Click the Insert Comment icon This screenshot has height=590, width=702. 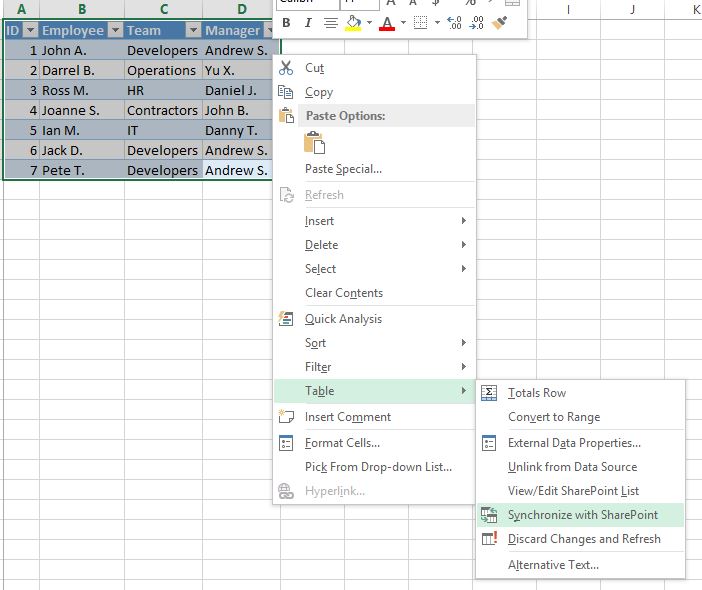(x=286, y=416)
